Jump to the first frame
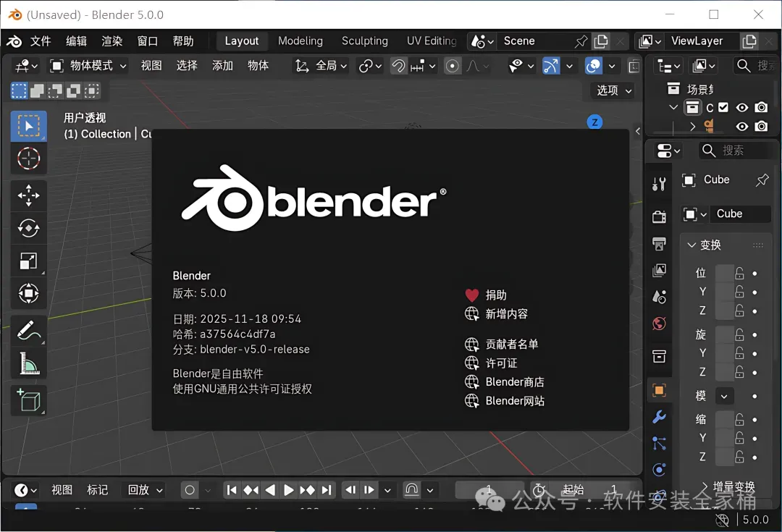Image resolution: width=782 pixels, height=532 pixels. click(x=232, y=490)
